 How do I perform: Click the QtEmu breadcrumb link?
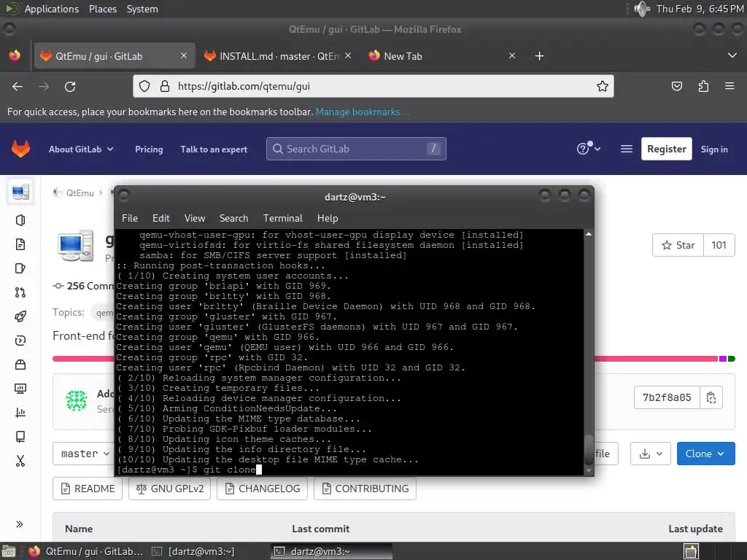coord(80,192)
